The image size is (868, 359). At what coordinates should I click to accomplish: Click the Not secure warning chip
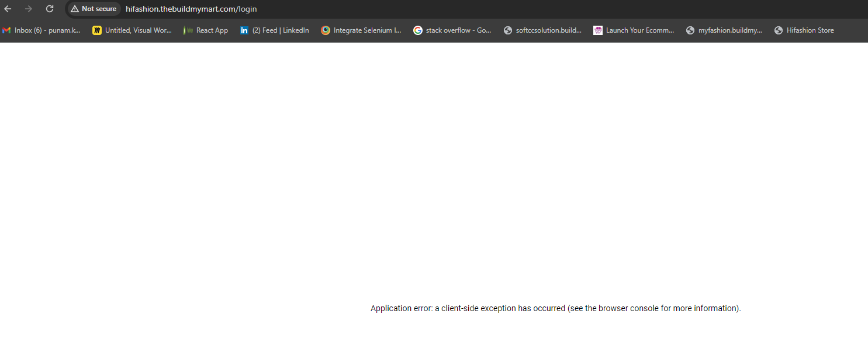coord(94,9)
